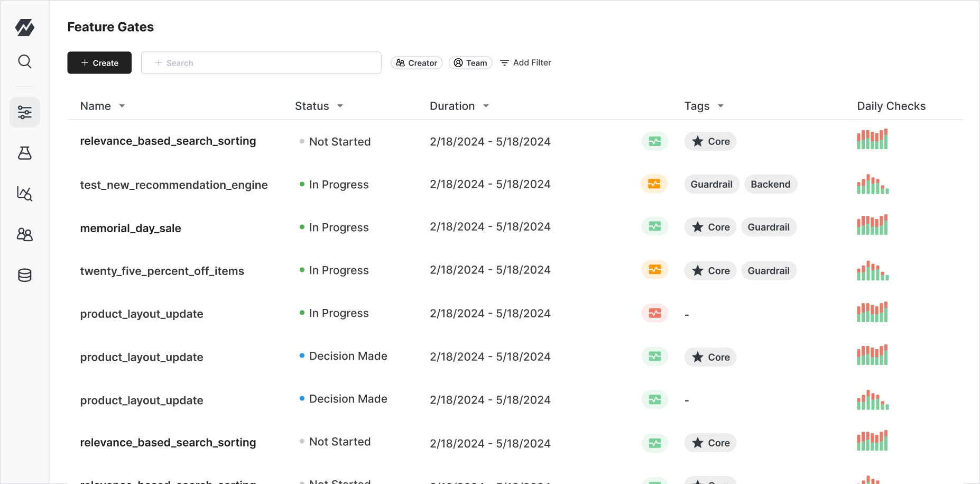Click Core tag on twenty_five_percent_off_items row

710,270
